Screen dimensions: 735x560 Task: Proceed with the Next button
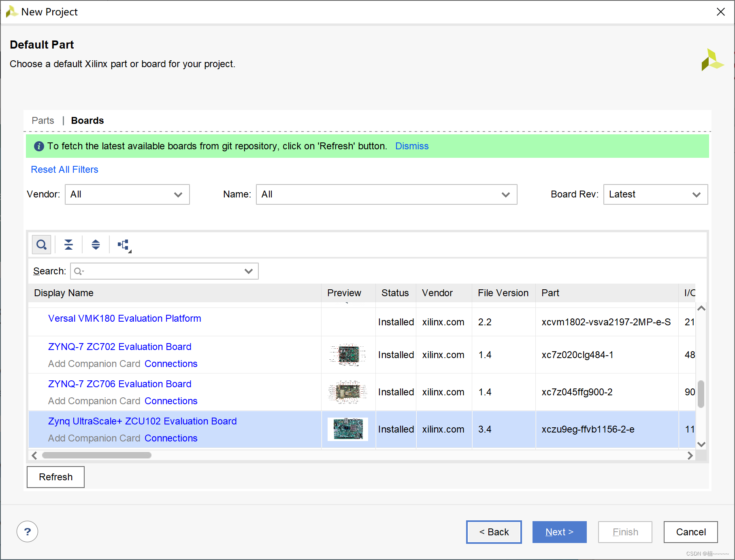(x=560, y=532)
